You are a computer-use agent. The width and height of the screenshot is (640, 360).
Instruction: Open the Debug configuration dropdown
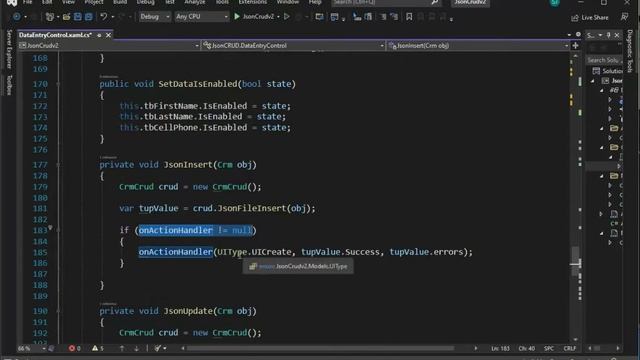(155, 17)
